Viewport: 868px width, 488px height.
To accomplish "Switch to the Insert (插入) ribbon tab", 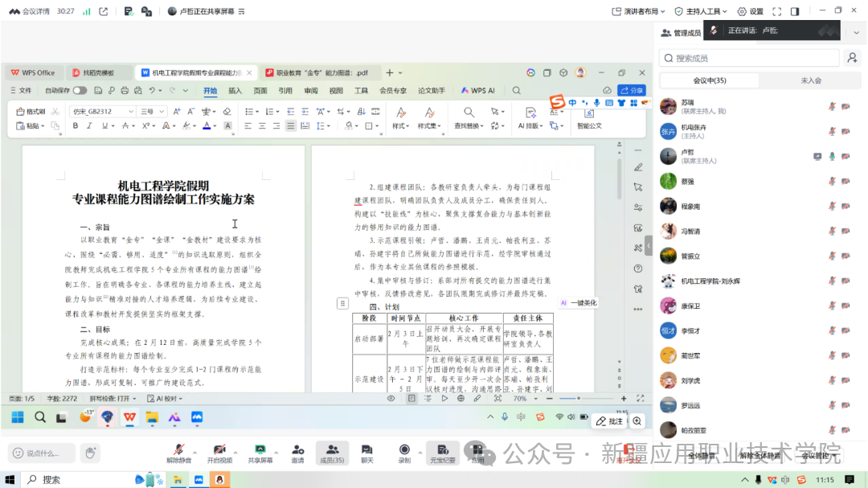I will [235, 90].
